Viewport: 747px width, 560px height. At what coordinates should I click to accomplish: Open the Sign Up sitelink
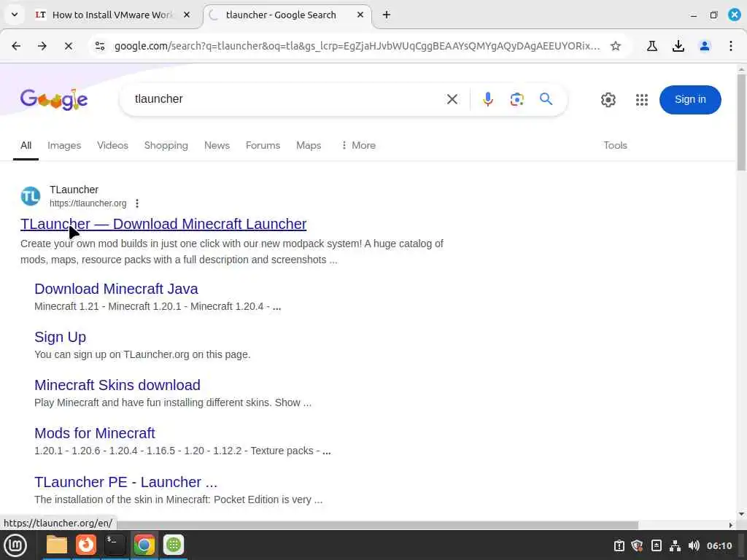(60, 337)
